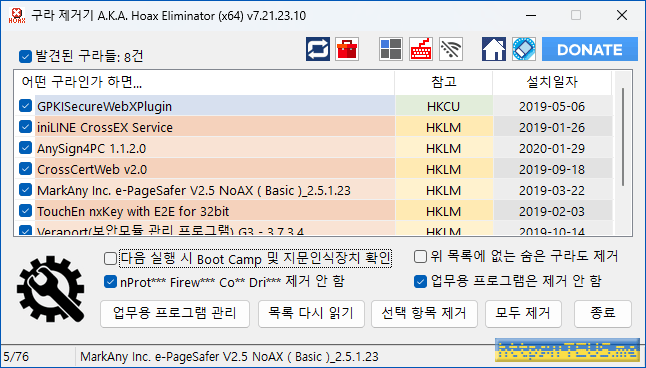This screenshot has width=646, height=368.
Task: Uncheck the iniLINE CrossEX Service checkbox
Action: (25, 127)
